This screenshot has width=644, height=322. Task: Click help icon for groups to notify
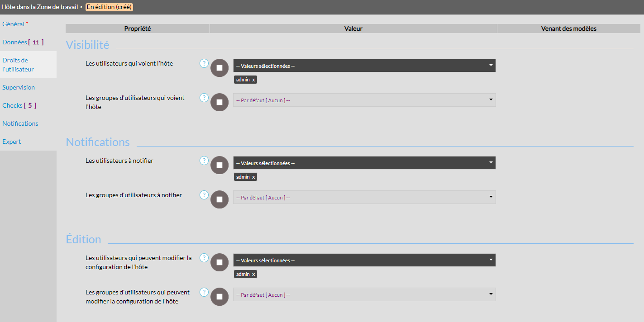[x=204, y=195]
